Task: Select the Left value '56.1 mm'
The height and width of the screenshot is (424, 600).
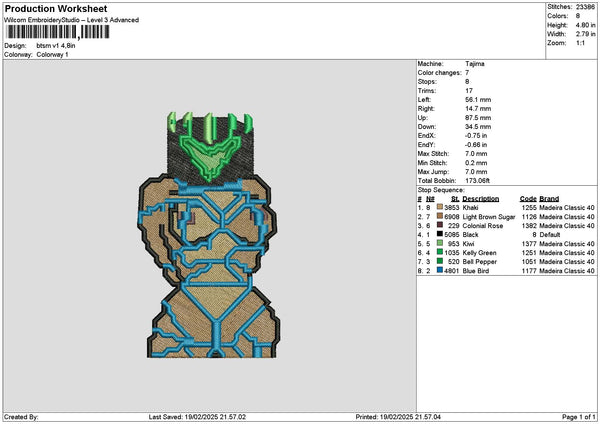Action: 478,99
